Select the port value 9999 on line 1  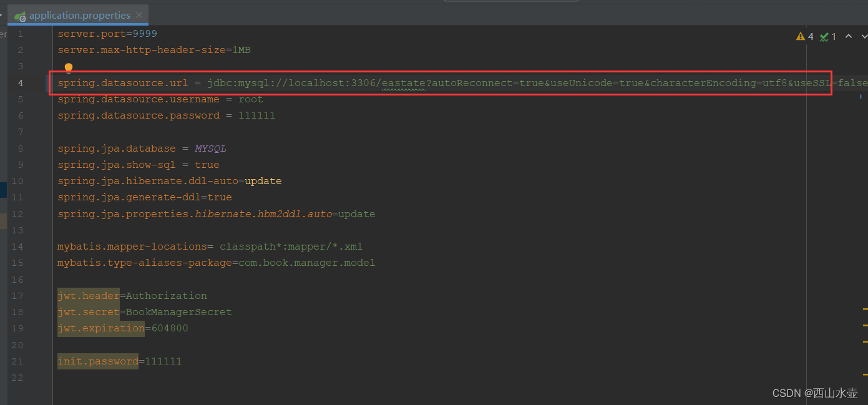pos(146,33)
